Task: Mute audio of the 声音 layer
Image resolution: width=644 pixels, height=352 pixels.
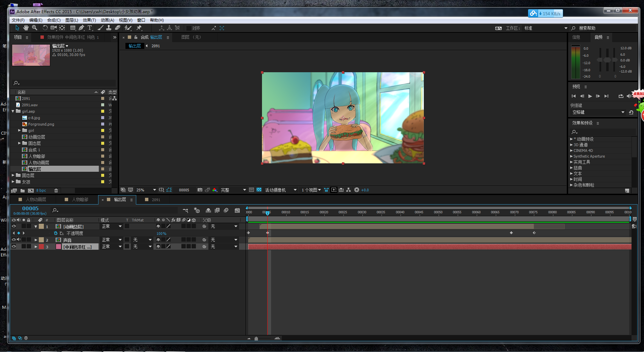Action: click(19, 240)
